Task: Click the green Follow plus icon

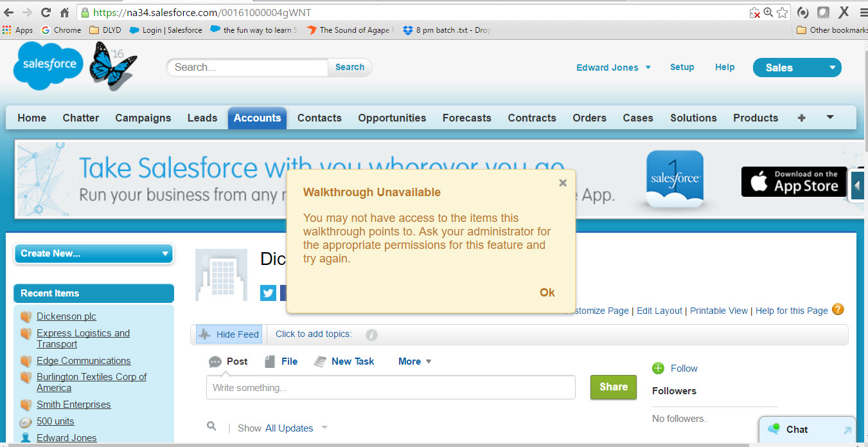Action: pos(658,368)
